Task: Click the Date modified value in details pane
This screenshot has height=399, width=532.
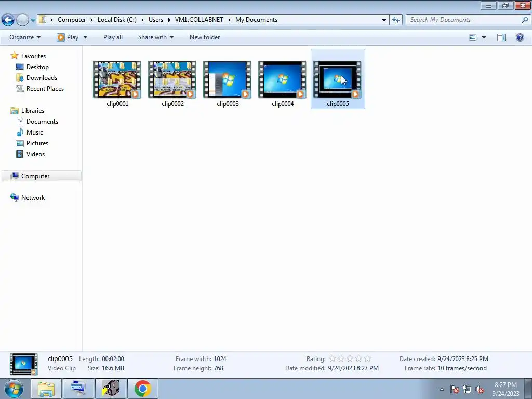Action: pos(353,368)
